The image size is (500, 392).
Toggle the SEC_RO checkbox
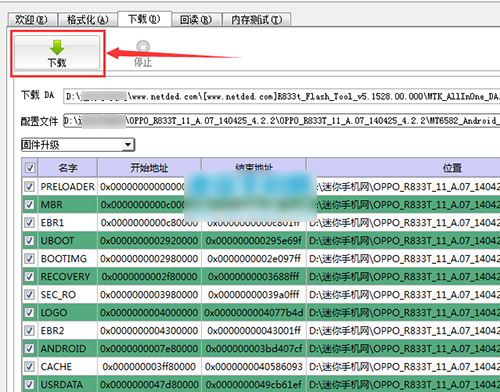pos(29,294)
